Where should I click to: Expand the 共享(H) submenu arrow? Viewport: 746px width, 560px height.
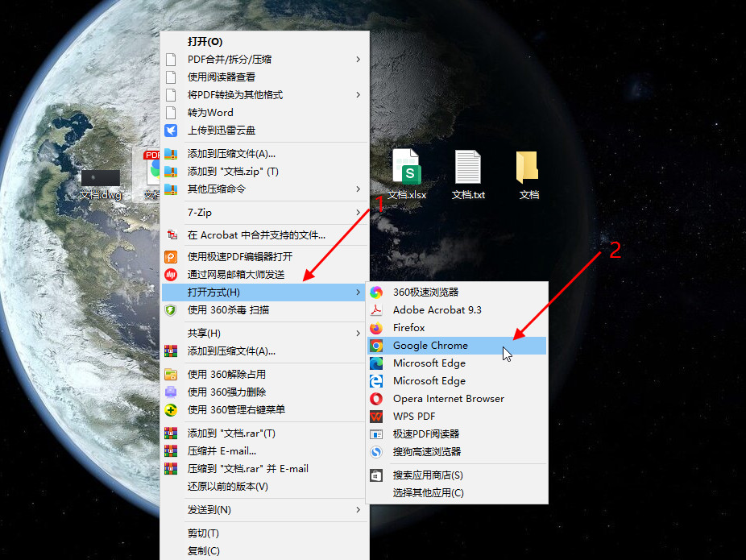(x=358, y=334)
